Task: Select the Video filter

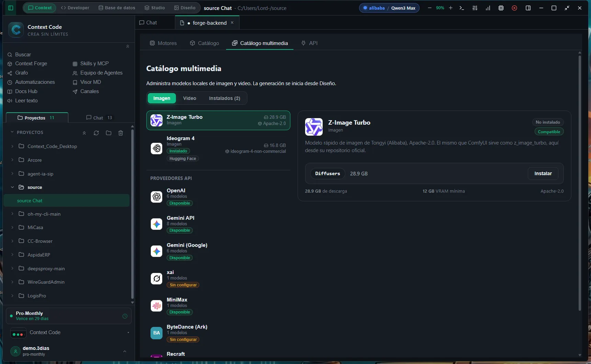Action: 189,98
